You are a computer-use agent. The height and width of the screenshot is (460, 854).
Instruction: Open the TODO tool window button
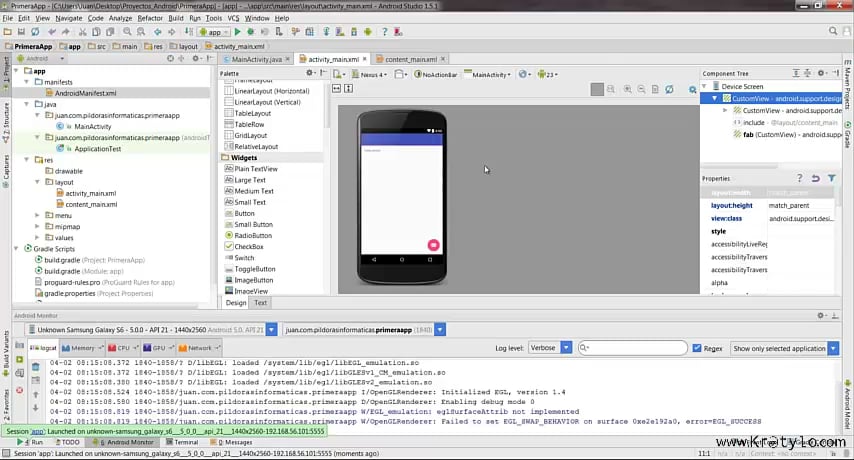66,442
